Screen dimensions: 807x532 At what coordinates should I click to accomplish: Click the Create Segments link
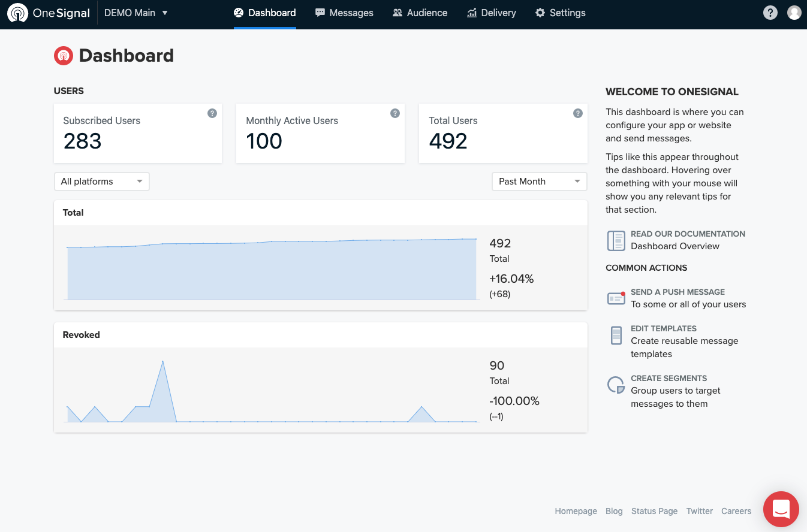point(669,378)
